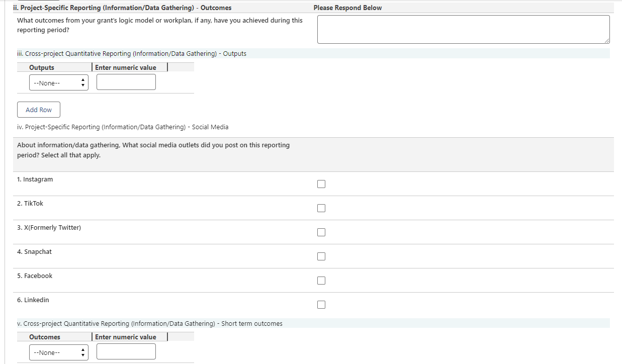The image size is (622, 364).
Task: Enable the Snapchat checkbox
Action: pos(321,256)
